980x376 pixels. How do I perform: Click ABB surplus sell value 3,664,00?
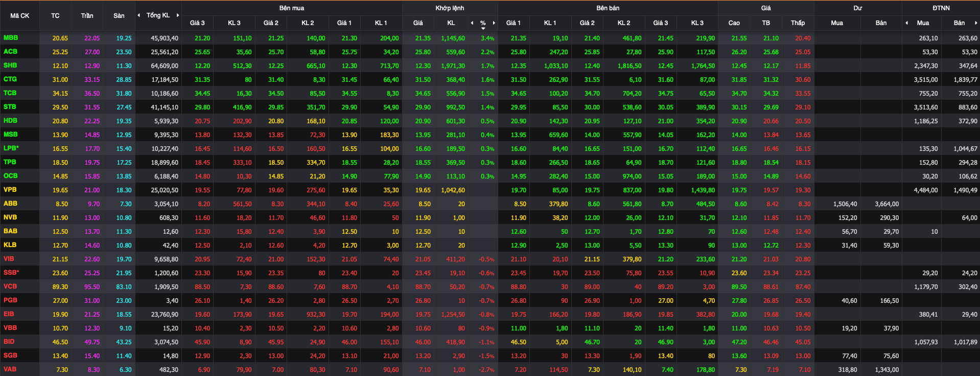coord(886,204)
